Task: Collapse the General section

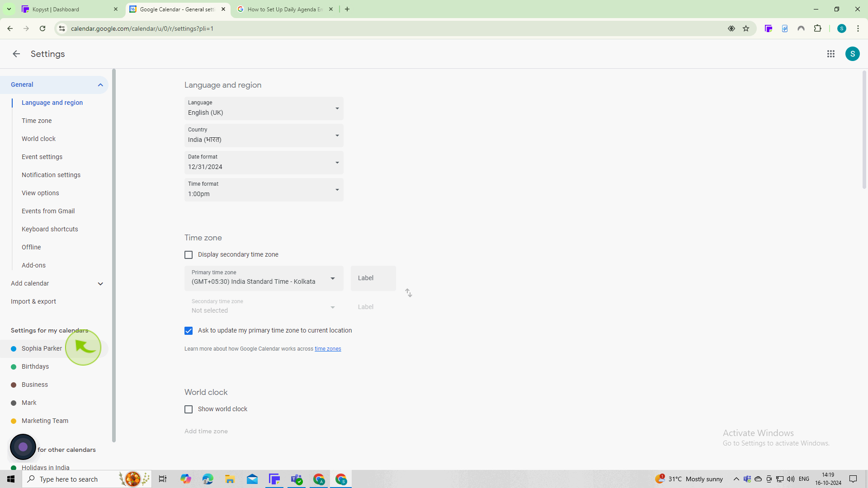Action: coord(100,85)
